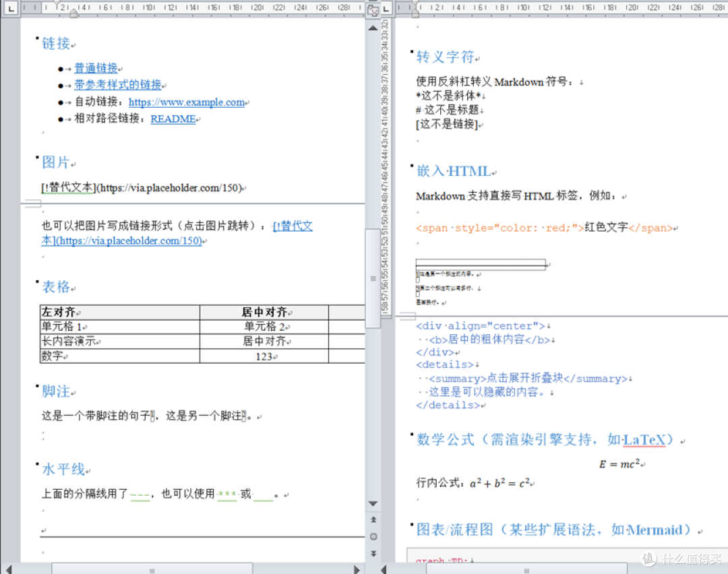Click the 转义字符 heading
Screen dimensions: 728x574
[x=446, y=57]
